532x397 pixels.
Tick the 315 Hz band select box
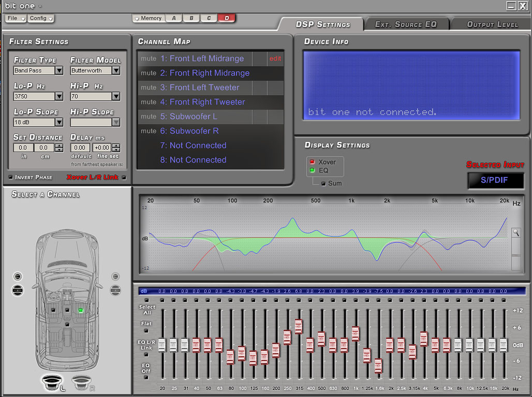[299, 300]
